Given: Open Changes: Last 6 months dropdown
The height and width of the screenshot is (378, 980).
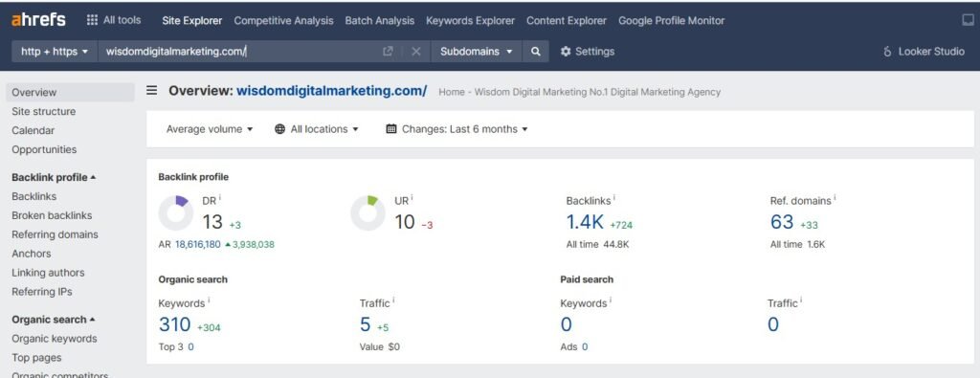Looking at the screenshot, I should 457,129.
